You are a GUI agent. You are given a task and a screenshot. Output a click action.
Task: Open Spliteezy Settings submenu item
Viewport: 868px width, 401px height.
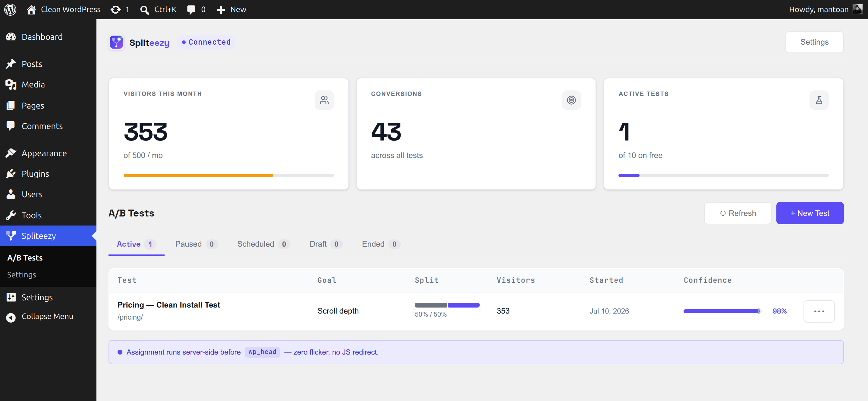pyautogui.click(x=22, y=275)
